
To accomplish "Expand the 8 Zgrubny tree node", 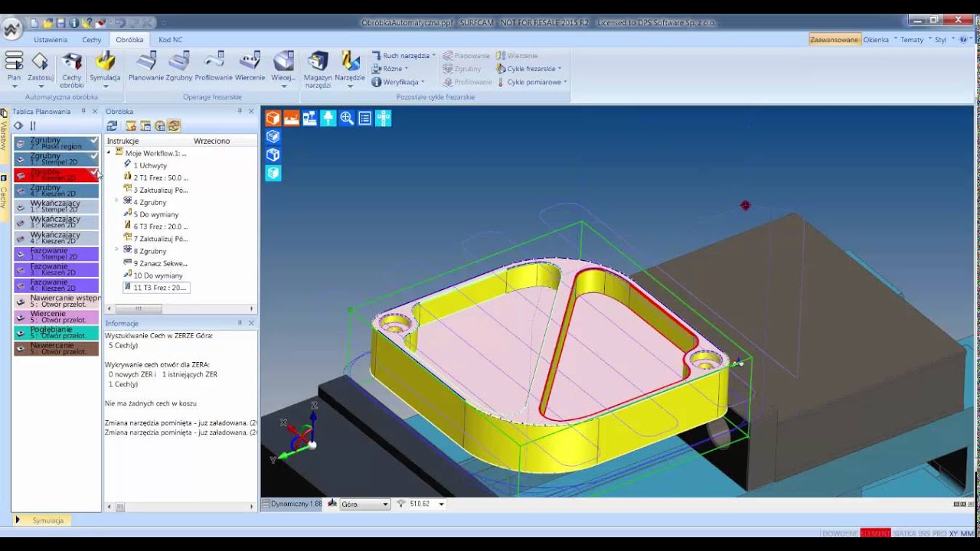I will pos(116,249).
